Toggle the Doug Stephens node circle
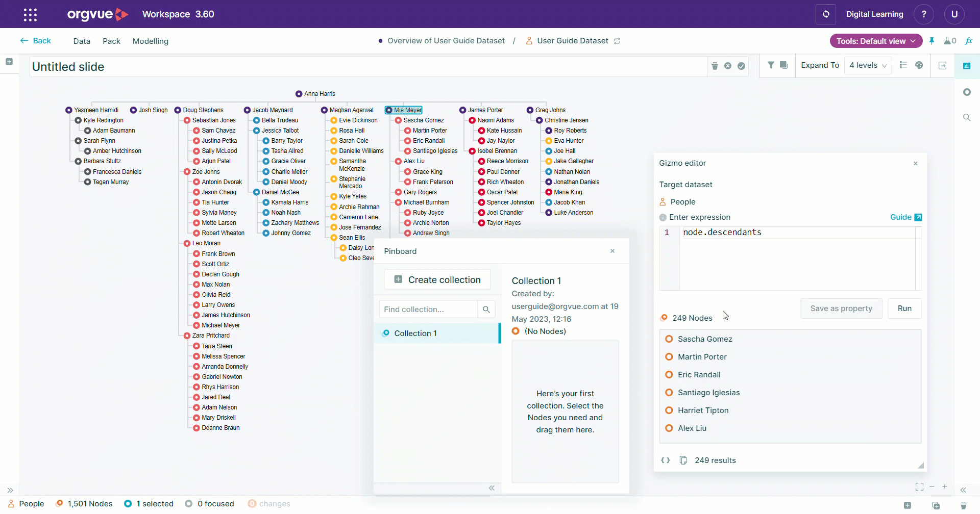Screen dimensions: 980x514 pyautogui.click(x=178, y=110)
